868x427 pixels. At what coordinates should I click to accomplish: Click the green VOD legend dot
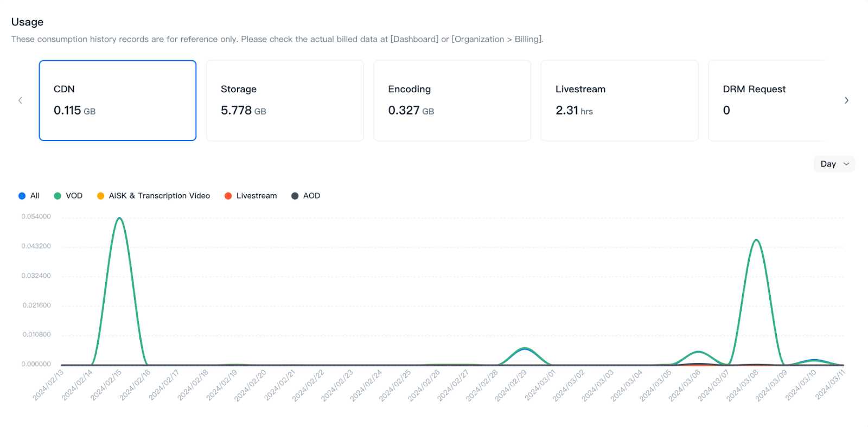point(58,196)
